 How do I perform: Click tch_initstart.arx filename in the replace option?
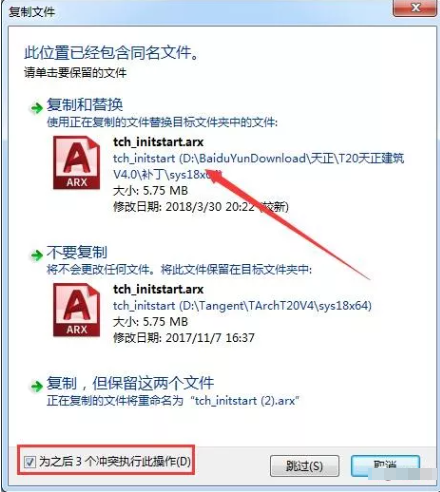[158, 142]
